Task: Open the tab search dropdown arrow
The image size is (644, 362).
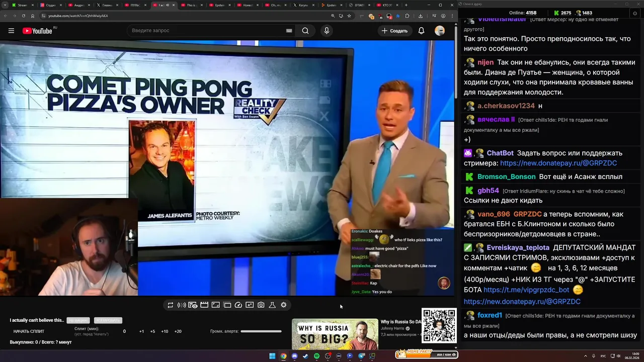Action: pyautogui.click(x=5, y=5)
